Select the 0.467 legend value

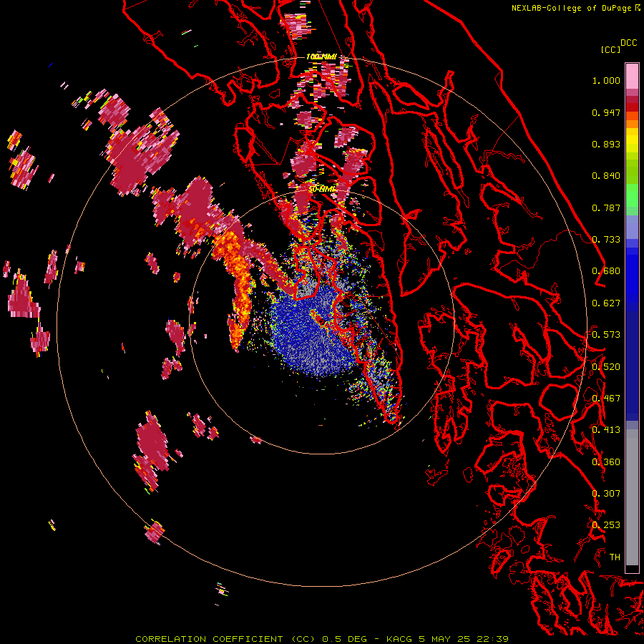[606, 399]
